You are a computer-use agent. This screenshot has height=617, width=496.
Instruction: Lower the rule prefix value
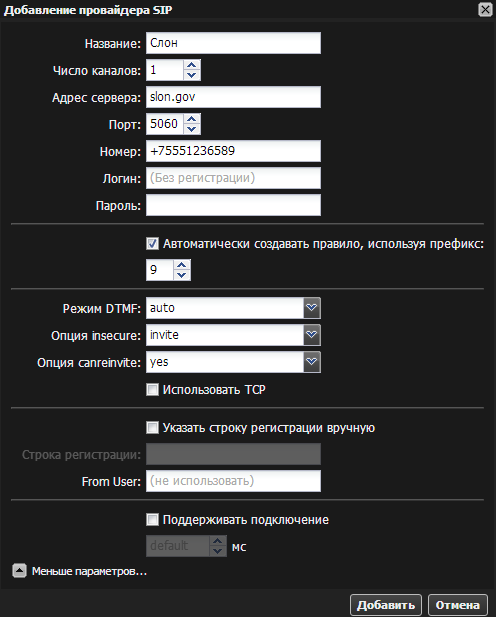tap(181, 275)
